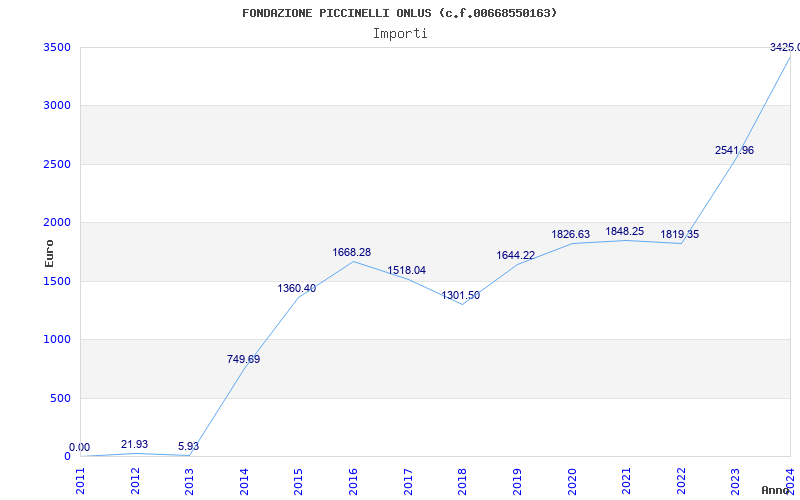Select the Importi subtitle text
Screen dimensions: 800x500
coord(400,33)
